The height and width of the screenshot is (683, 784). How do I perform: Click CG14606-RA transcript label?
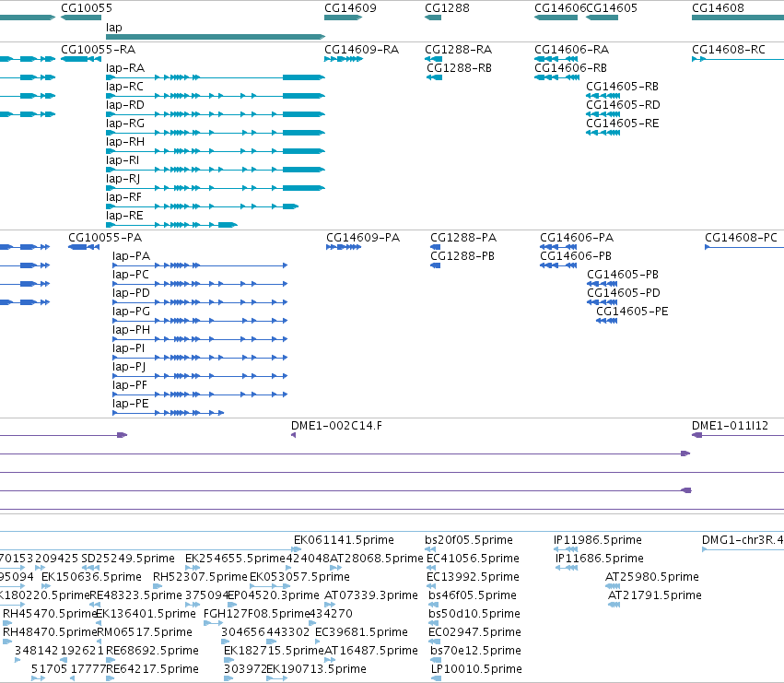(571, 50)
